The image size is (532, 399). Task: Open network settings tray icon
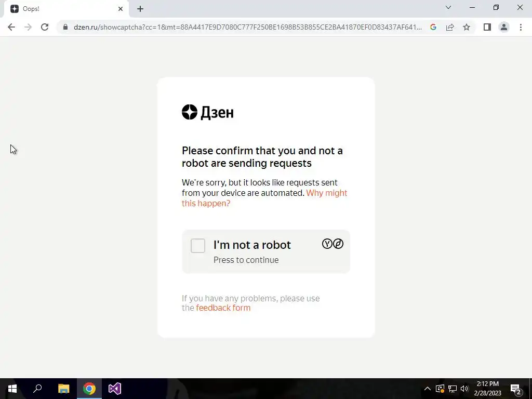pos(453,389)
